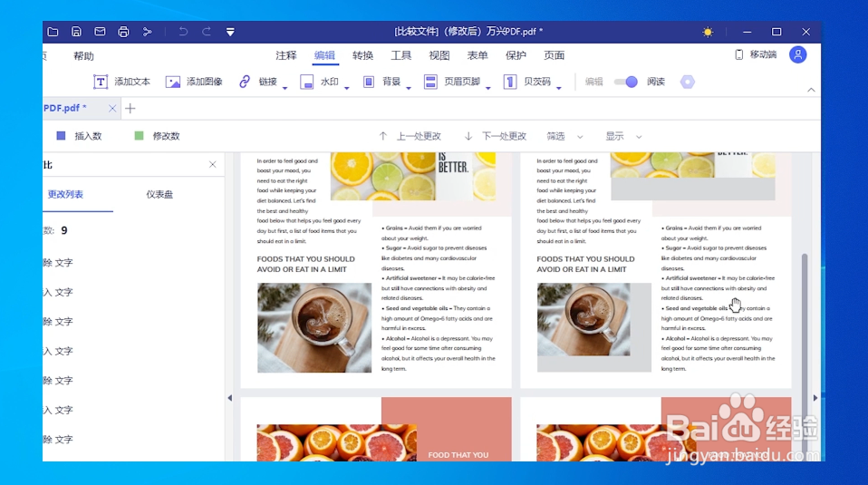The width and height of the screenshot is (868, 485).
Task: Click 页眉页脚 header footer icon
Action: tap(430, 82)
